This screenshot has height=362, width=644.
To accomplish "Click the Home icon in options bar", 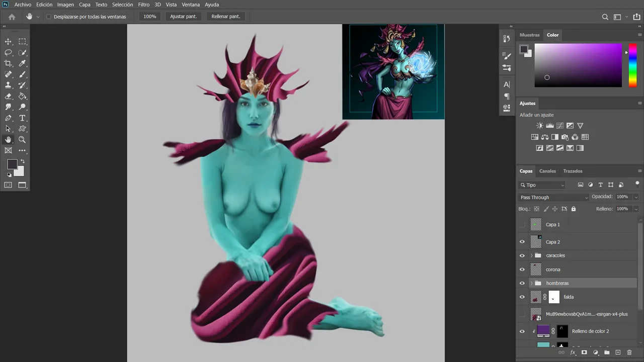I will (12, 17).
